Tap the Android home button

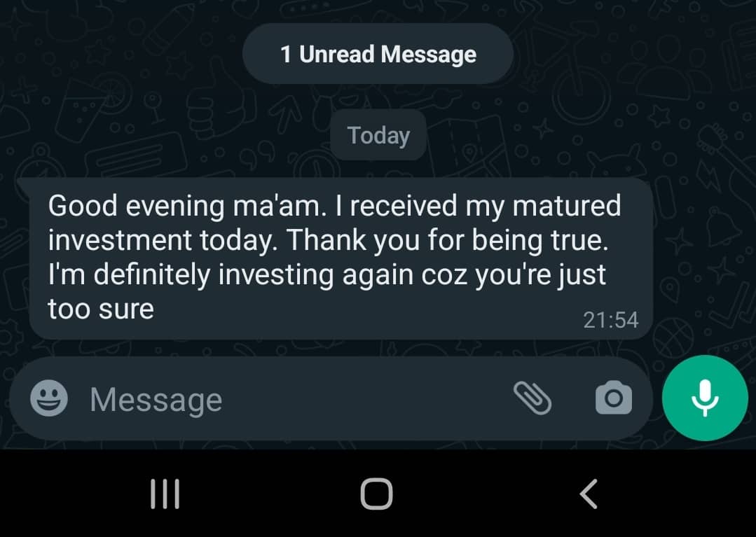tap(376, 494)
